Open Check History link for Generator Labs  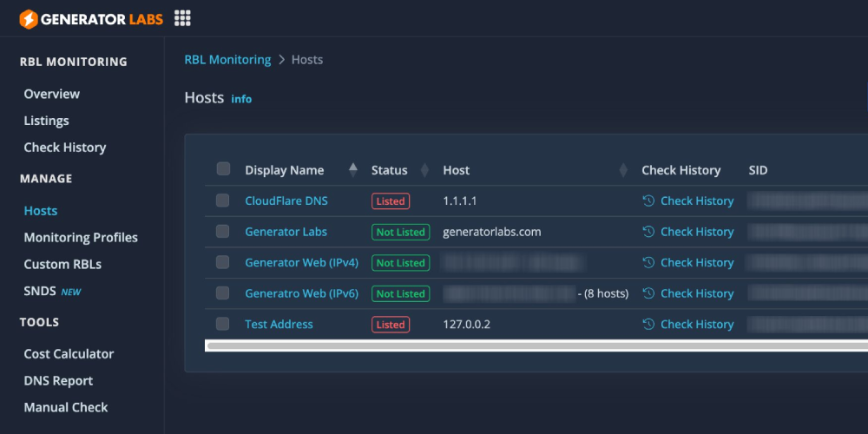[x=697, y=232]
